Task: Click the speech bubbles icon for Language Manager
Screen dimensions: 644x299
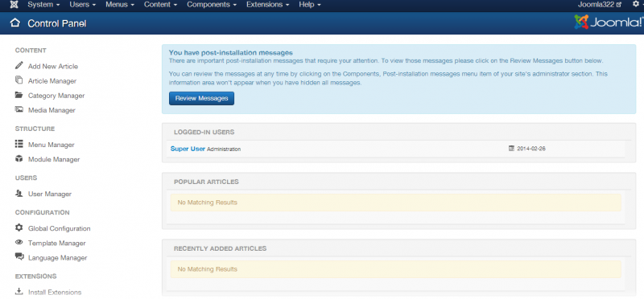Action: [19, 256]
